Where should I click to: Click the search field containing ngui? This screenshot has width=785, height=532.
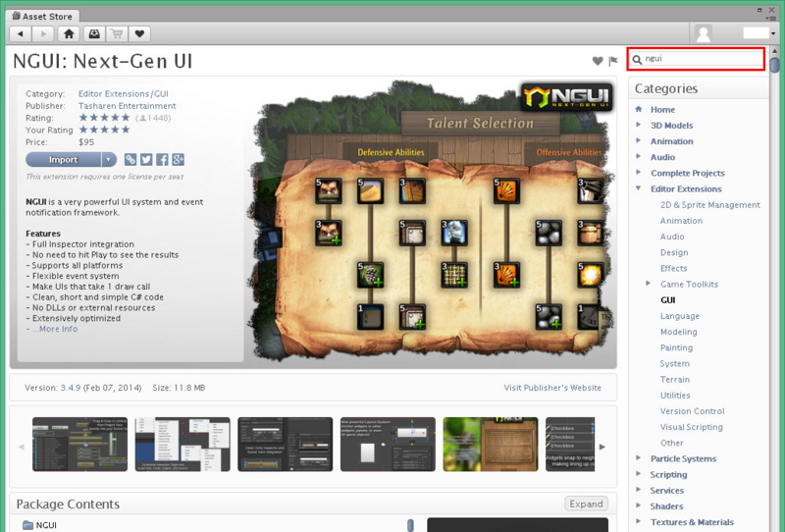tap(697, 59)
